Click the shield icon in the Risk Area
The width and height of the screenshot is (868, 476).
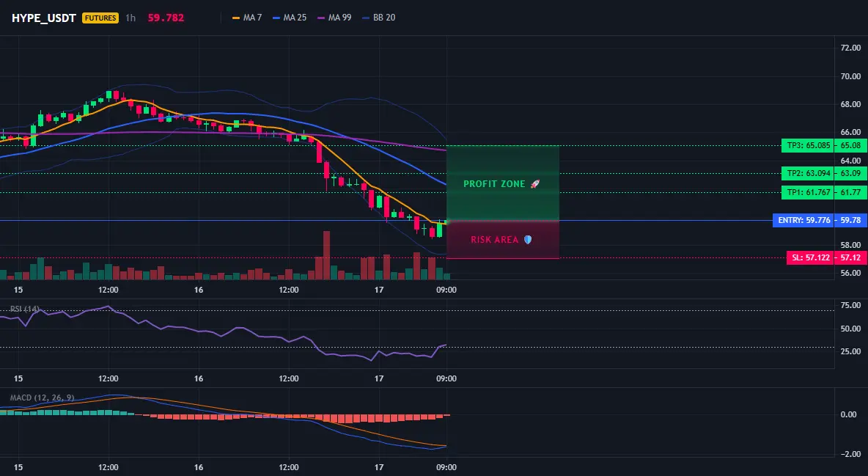(528, 240)
